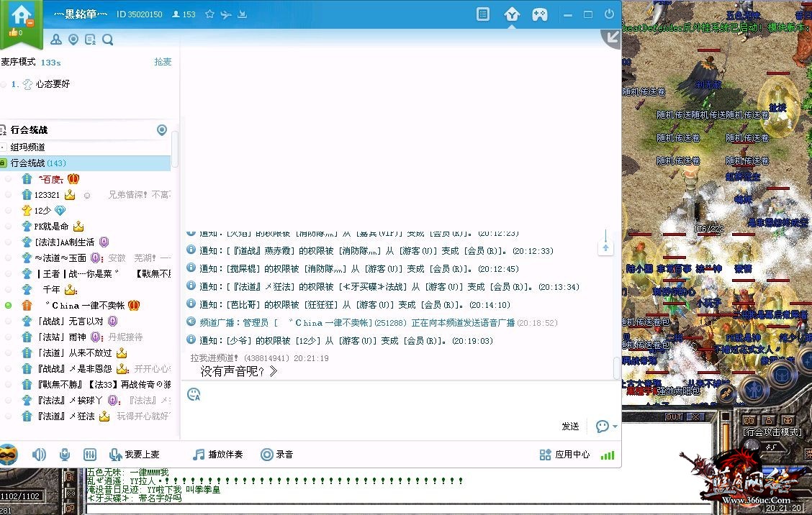Click the speaker volume icon
This screenshot has height=515, width=812.
[x=39, y=455]
